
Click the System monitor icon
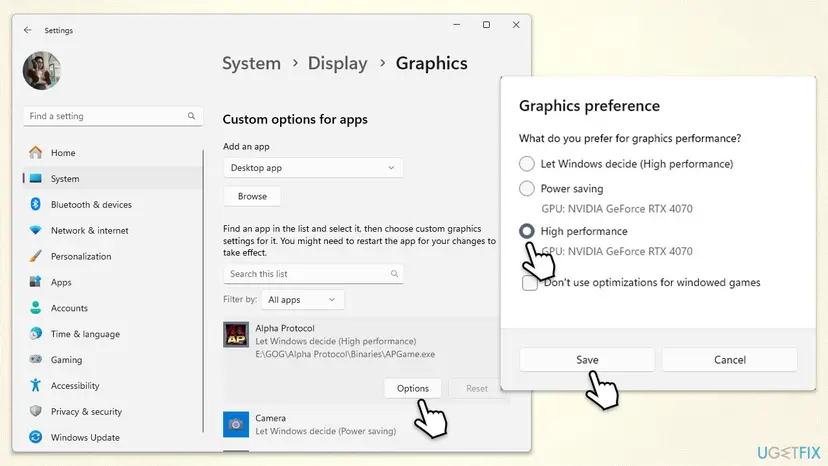coord(35,179)
